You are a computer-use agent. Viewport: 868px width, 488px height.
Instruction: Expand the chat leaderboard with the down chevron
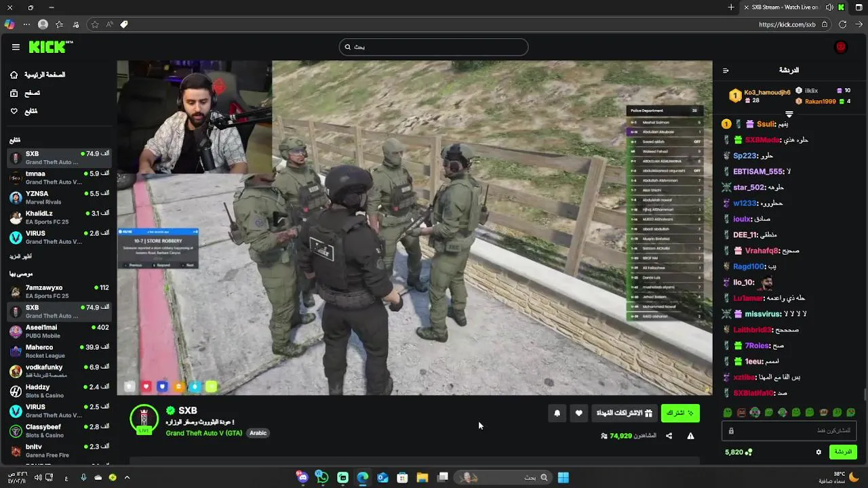789,114
